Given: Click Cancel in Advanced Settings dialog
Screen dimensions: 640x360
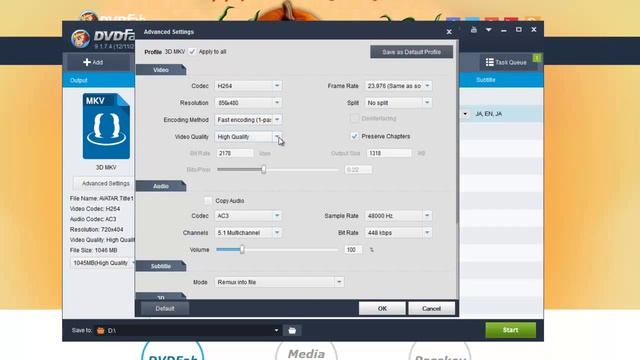Looking at the screenshot, I should pos(431,309).
